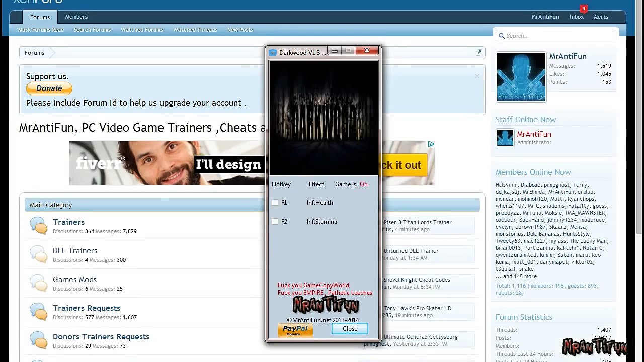The image size is (644, 362).
Task: Click the Trainers Requests forum bubble icon
Action: click(38, 312)
